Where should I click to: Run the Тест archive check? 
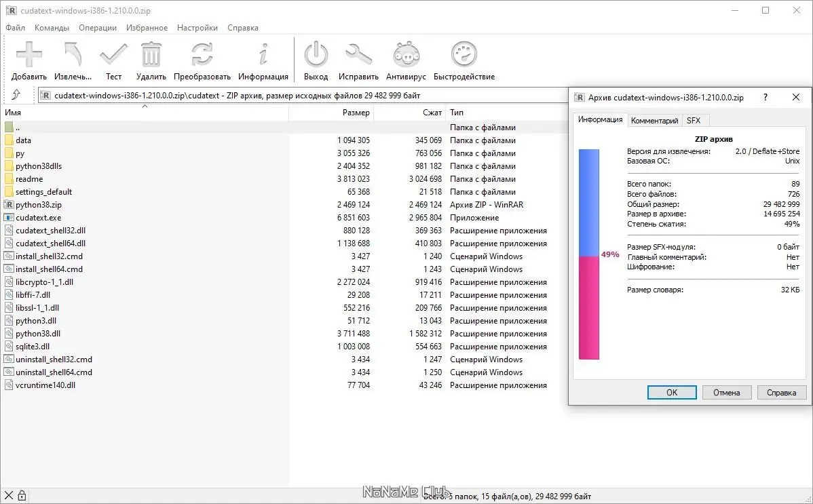coord(113,54)
